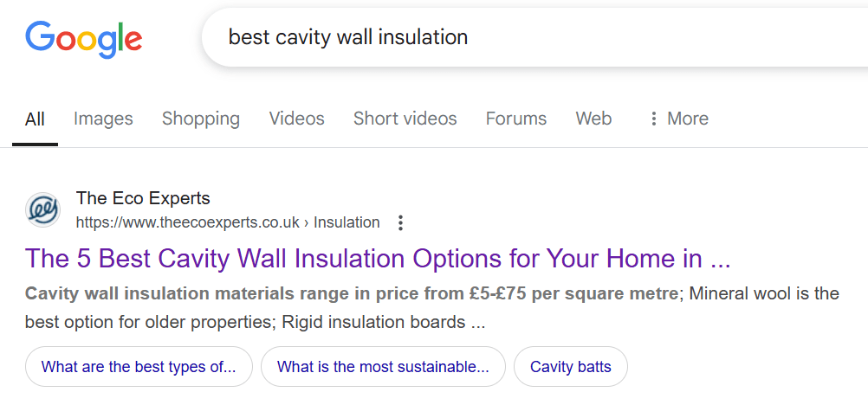Go to the Forums tab
Viewport: 868px width, 405px height.
(x=516, y=119)
